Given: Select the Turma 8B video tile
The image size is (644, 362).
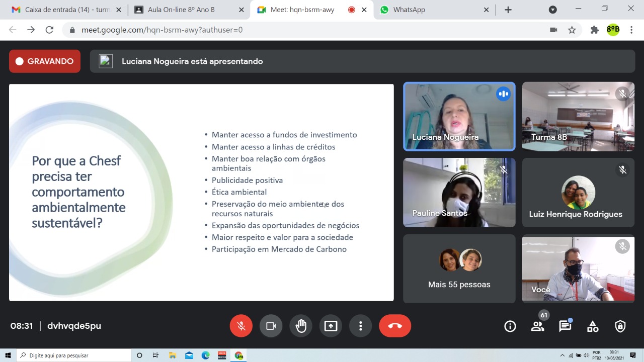Looking at the screenshot, I should click(578, 117).
